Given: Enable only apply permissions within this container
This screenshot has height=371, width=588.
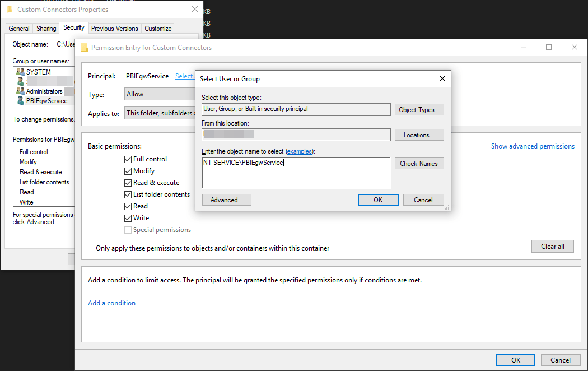Looking at the screenshot, I should click(91, 248).
